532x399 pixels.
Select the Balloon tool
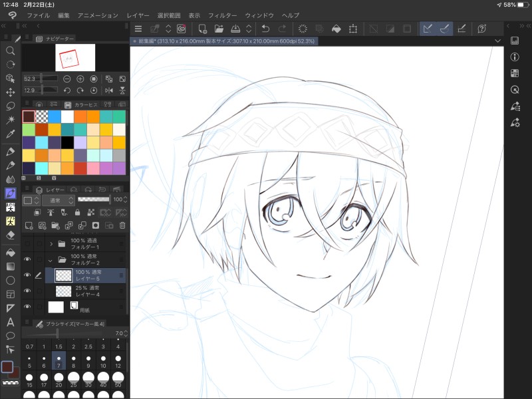click(11, 336)
